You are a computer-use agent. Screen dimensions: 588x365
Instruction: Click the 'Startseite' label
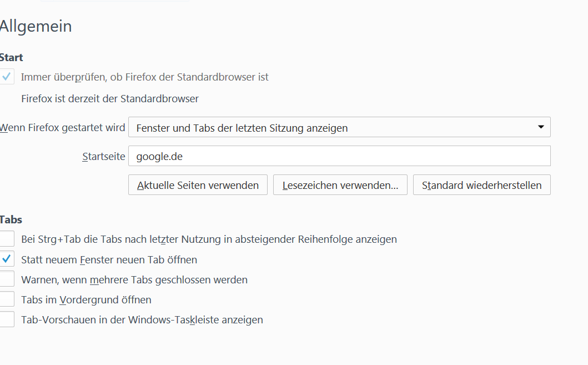coord(103,157)
